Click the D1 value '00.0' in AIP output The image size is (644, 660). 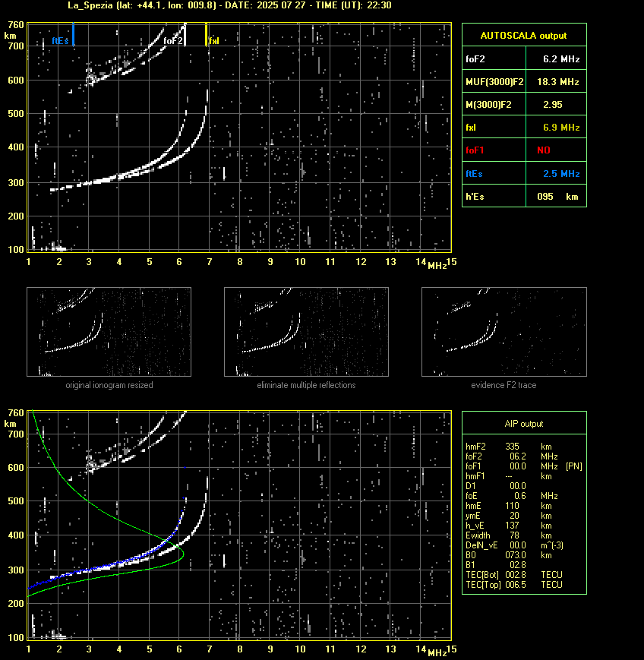(518, 486)
